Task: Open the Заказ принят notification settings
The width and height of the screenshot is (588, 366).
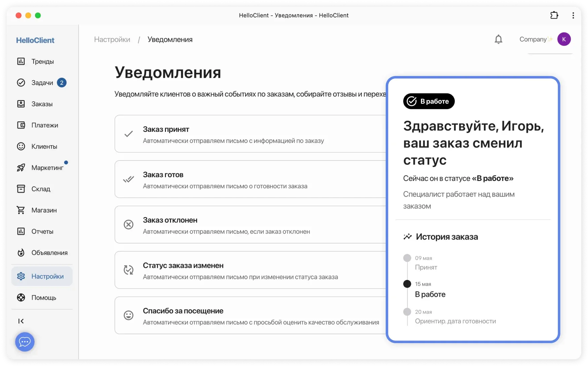Action: 235,134
